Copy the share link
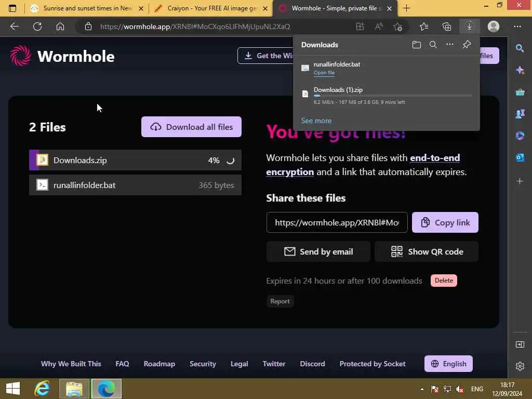This screenshot has height=399, width=532. point(445,222)
